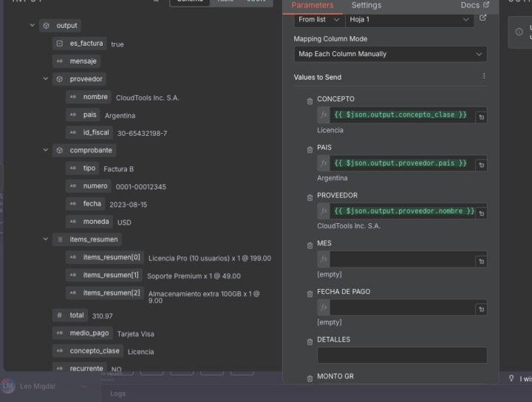Reset the PAIS field value
The width and height of the screenshot is (532, 402).
pyautogui.click(x=481, y=166)
